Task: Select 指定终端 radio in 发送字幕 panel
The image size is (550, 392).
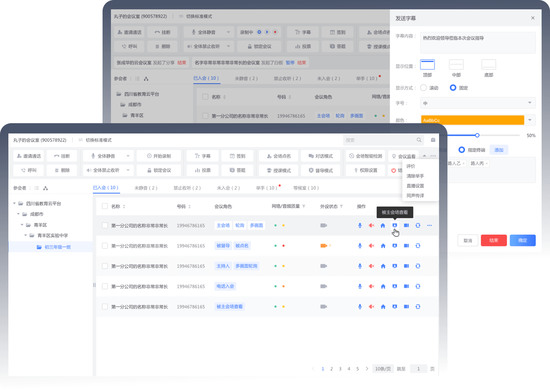Action: 462,150
